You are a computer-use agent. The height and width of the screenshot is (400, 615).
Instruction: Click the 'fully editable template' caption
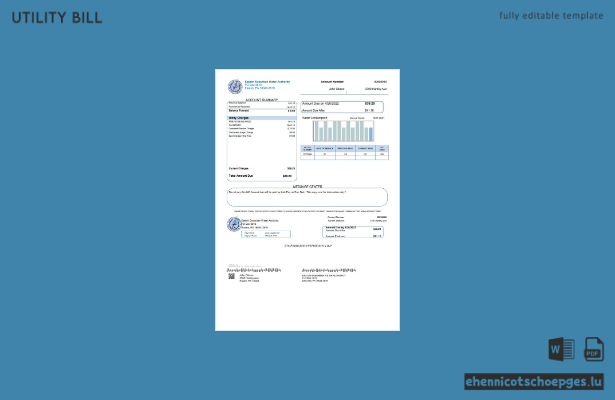click(x=551, y=16)
